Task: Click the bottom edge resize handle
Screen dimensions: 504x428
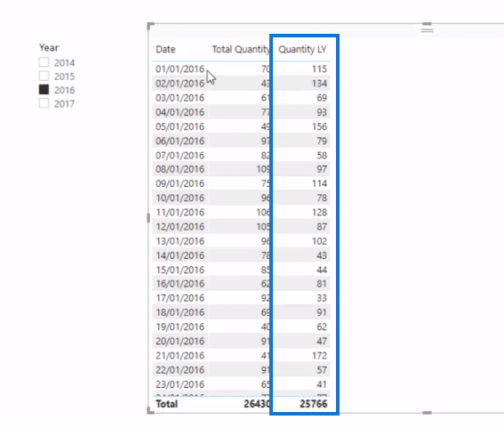Action: [427, 413]
